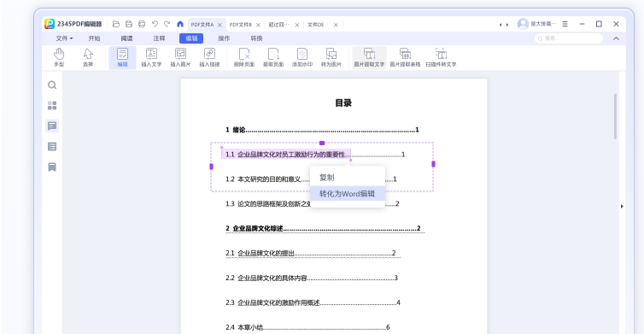Close the 文件DE document tab

click(x=336, y=25)
